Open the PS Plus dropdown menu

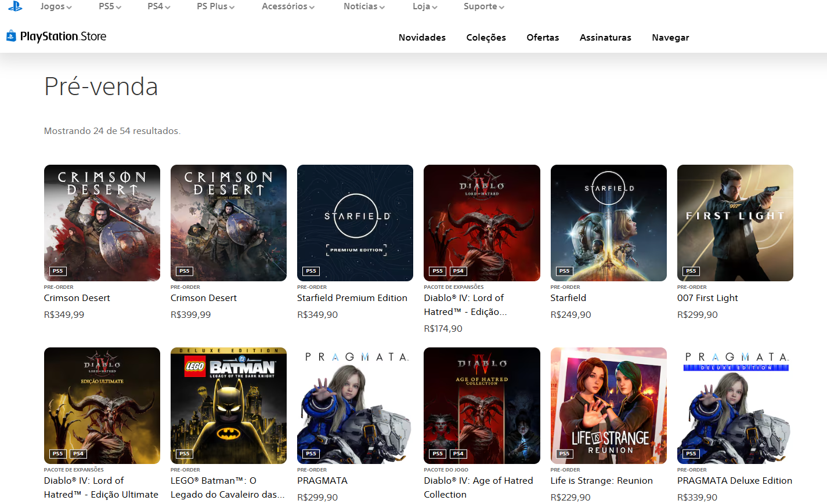(215, 6)
